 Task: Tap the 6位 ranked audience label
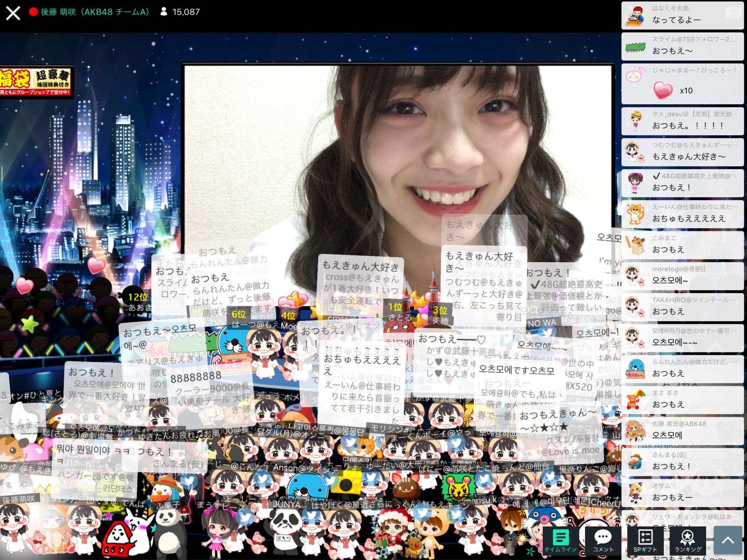[x=239, y=313]
